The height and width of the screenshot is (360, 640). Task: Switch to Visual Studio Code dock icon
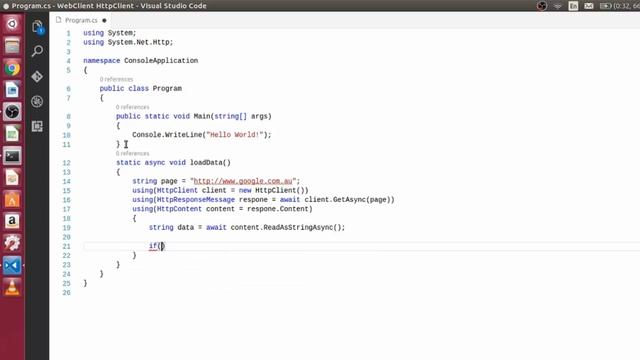click(12, 265)
